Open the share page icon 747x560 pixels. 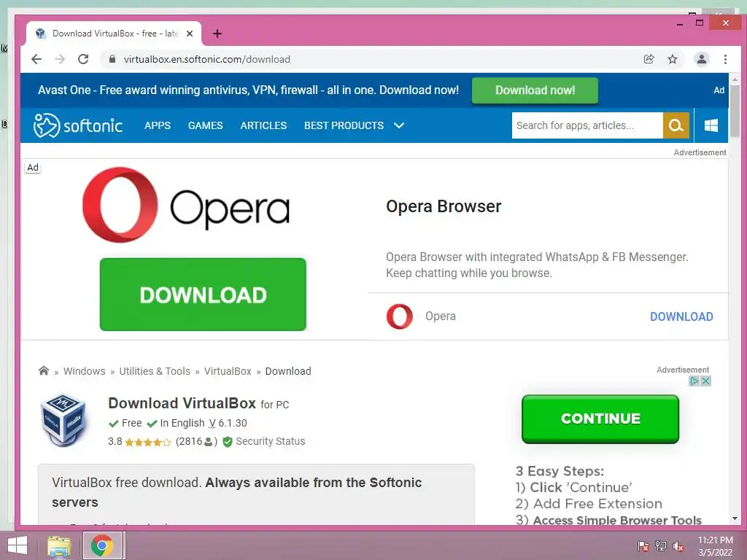tap(649, 59)
